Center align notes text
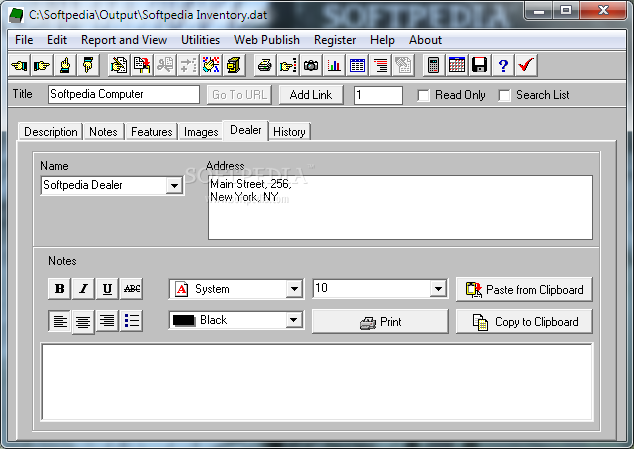 [x=83, y=322]
